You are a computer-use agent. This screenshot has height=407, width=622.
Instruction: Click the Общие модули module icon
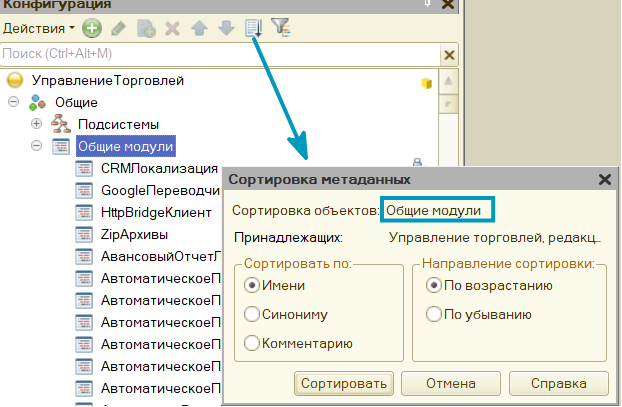pos(61,146)
